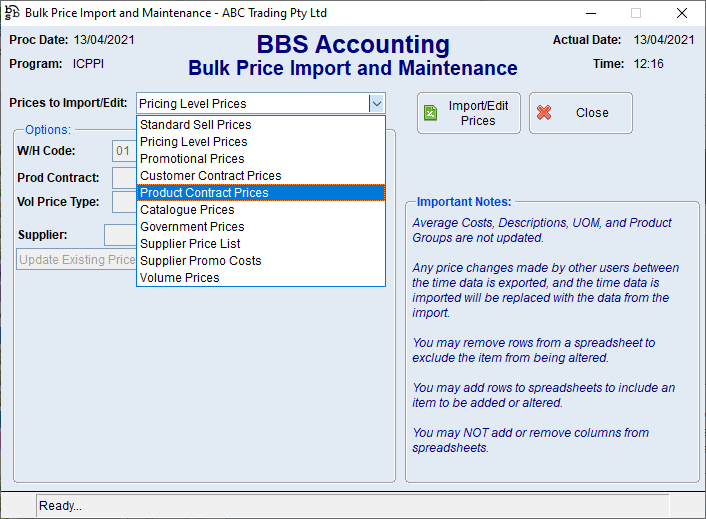Click the spreadsheet icon on Import/Edit Prices
Viewport: 706px width, 519px height.
click(x=430, y=113)
